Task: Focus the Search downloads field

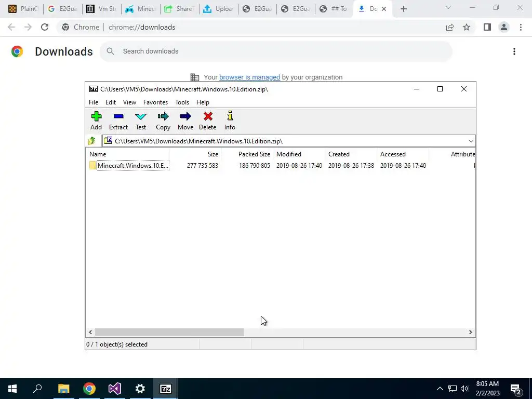Action: [x=276, y=51]
